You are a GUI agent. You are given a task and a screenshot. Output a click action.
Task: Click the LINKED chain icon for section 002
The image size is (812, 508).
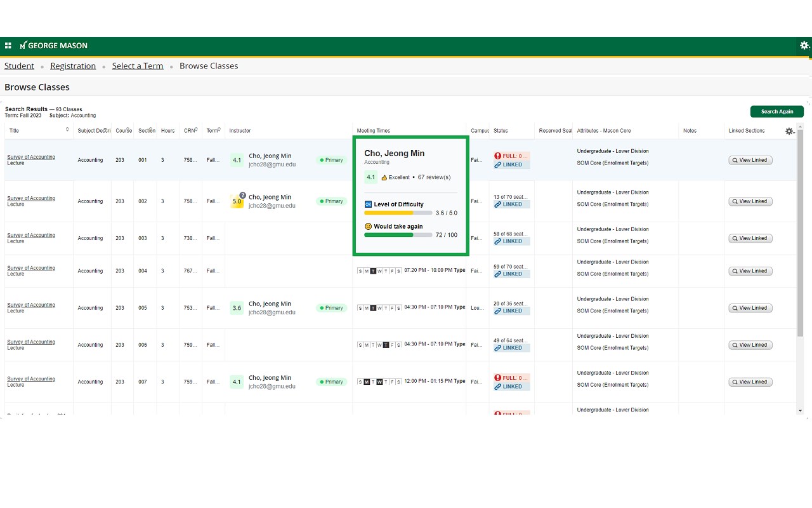(498, 204)
